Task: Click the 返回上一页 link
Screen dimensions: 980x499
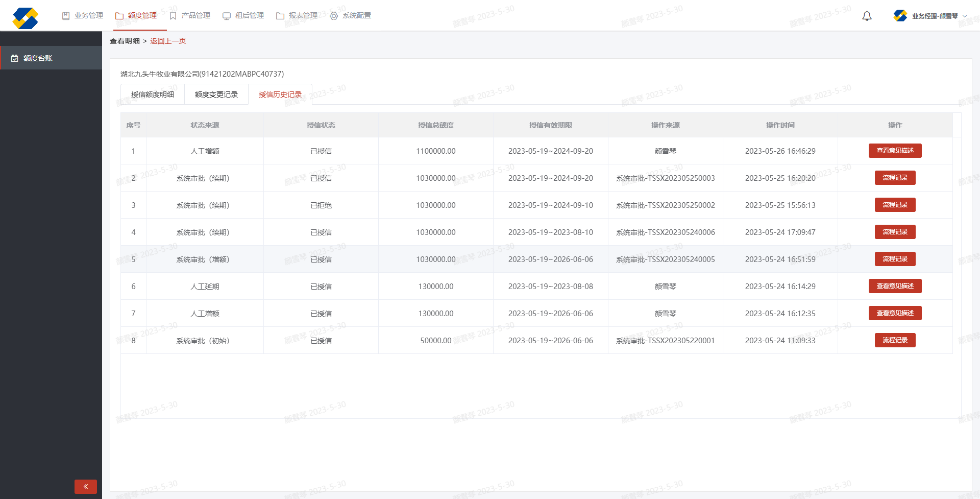Action: tap(168, 41)
